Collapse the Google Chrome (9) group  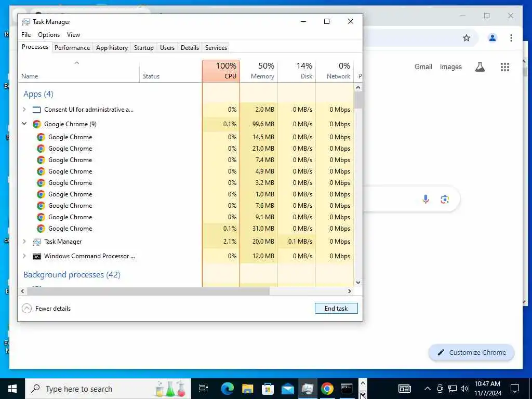(24, 124)
